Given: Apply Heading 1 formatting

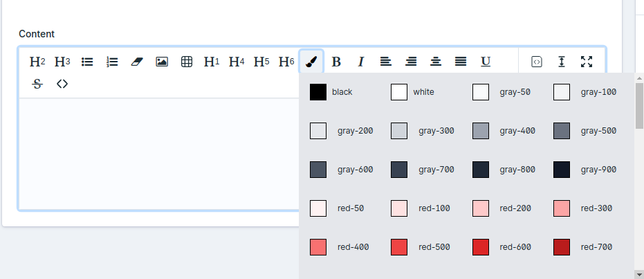Looking at the screenshot, I should 212,62.
